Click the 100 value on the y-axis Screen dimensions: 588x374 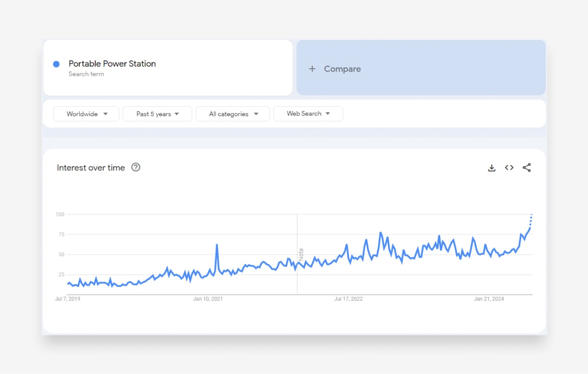60,214
